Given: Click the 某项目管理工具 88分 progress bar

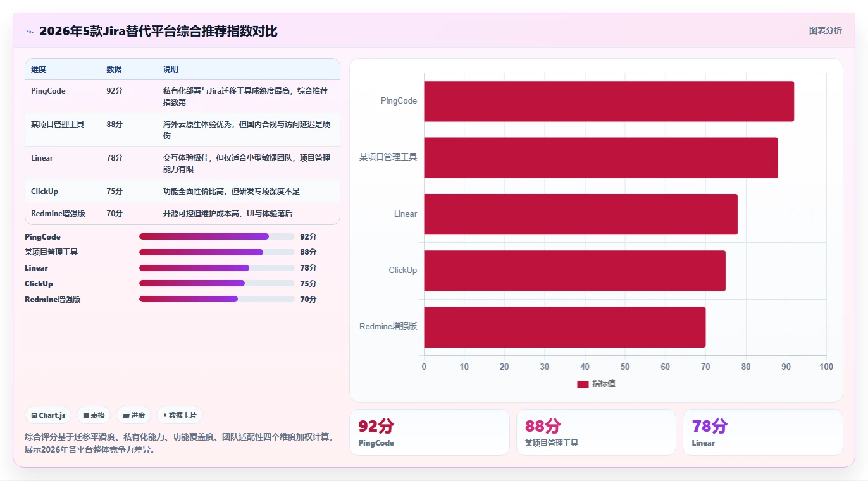Looking at the screenshot, I should click(x=217, y=252).
